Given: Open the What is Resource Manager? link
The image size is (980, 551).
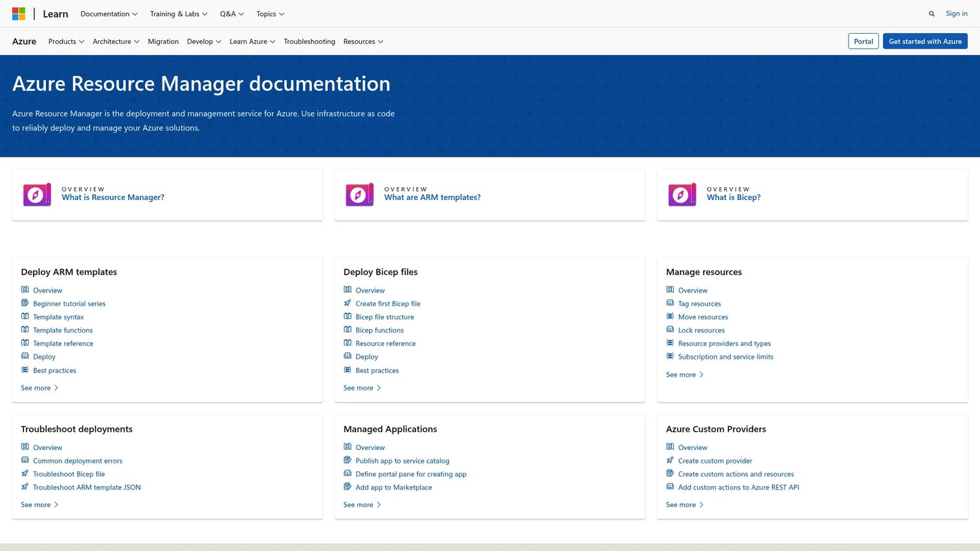Looking at the screenshot, I should click(x=113, y=197).
